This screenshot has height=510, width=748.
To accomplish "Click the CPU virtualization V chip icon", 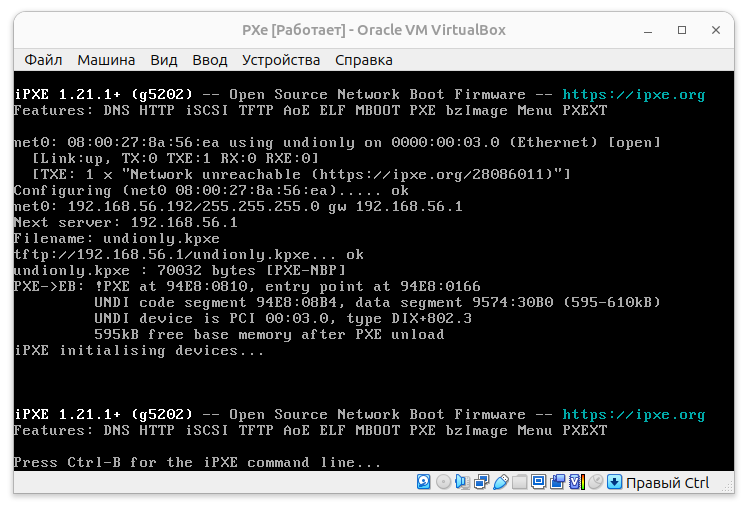I will [x=576, y=482].
